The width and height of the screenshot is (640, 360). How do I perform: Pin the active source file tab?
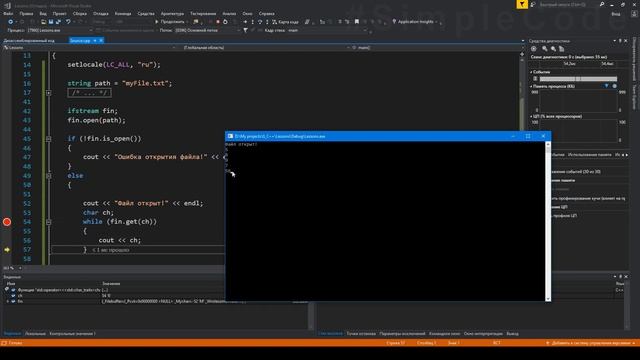coord(95,40)
